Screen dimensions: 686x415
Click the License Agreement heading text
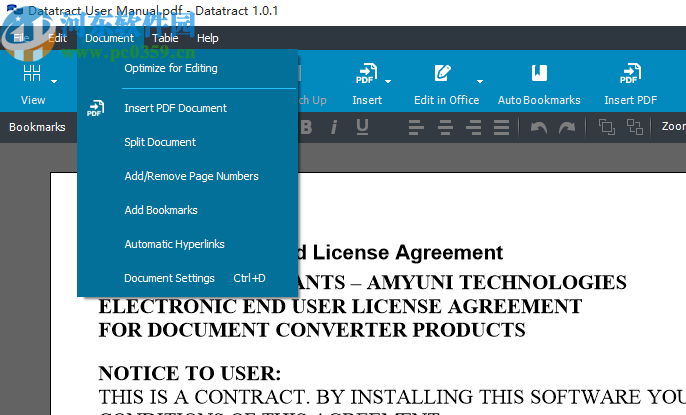point(408,253)
